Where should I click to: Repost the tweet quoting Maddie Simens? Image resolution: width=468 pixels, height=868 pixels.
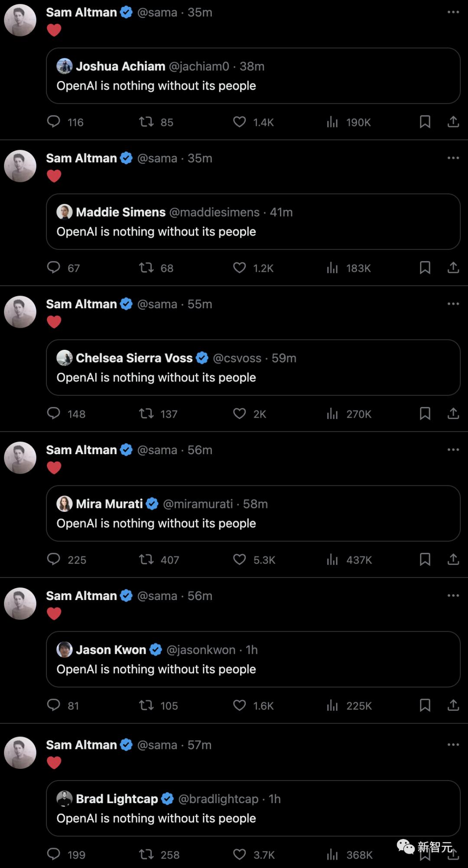coord(146,268)
